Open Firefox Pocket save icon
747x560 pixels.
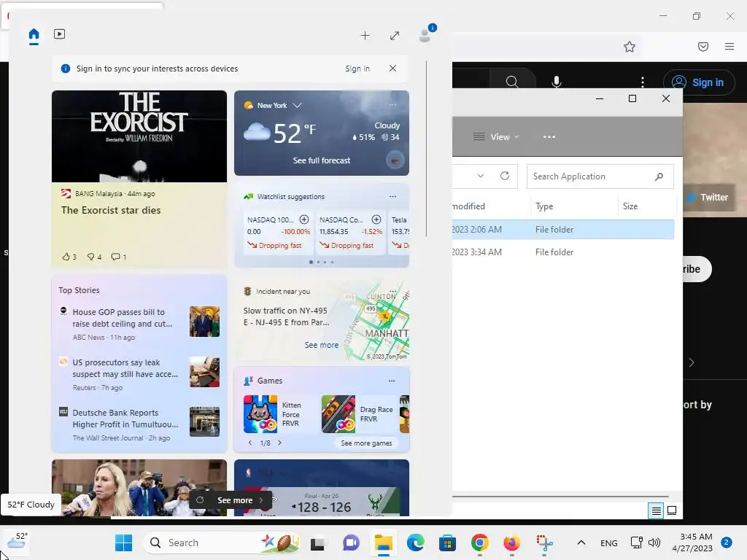pyautogui.click(x=703, y=47)
